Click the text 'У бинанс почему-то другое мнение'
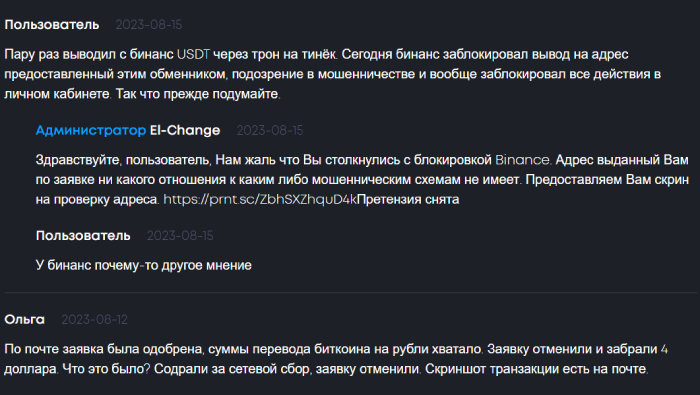 (x=144, y=265)
